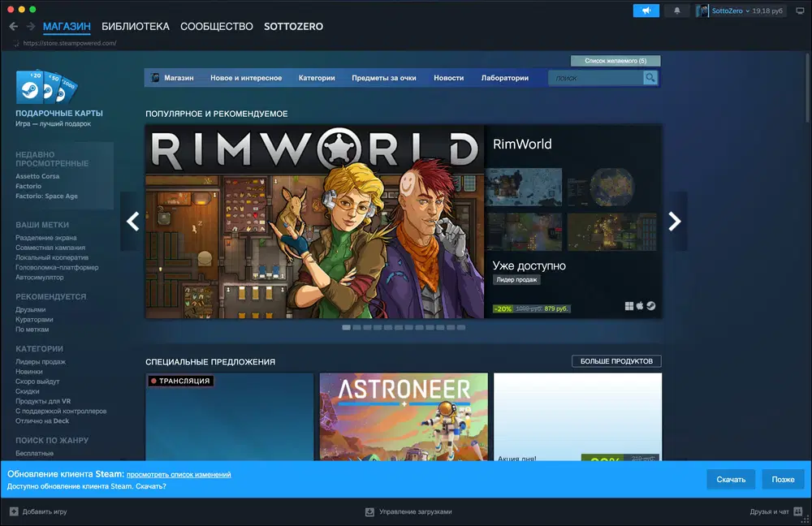Click Позже to postpone update
The height and width of the screenshot is (526, 812).
point(783,480)
